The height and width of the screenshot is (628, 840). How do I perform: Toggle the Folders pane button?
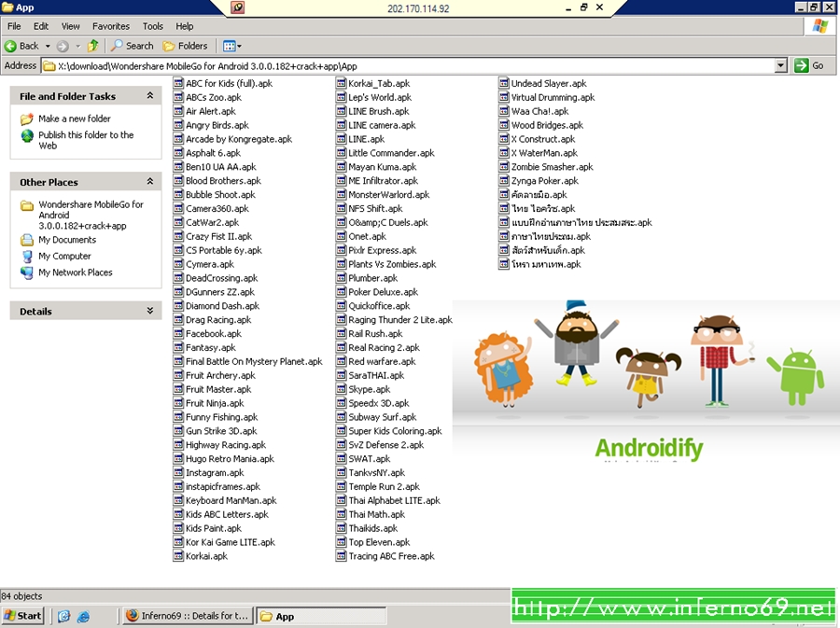click(186, 46)
